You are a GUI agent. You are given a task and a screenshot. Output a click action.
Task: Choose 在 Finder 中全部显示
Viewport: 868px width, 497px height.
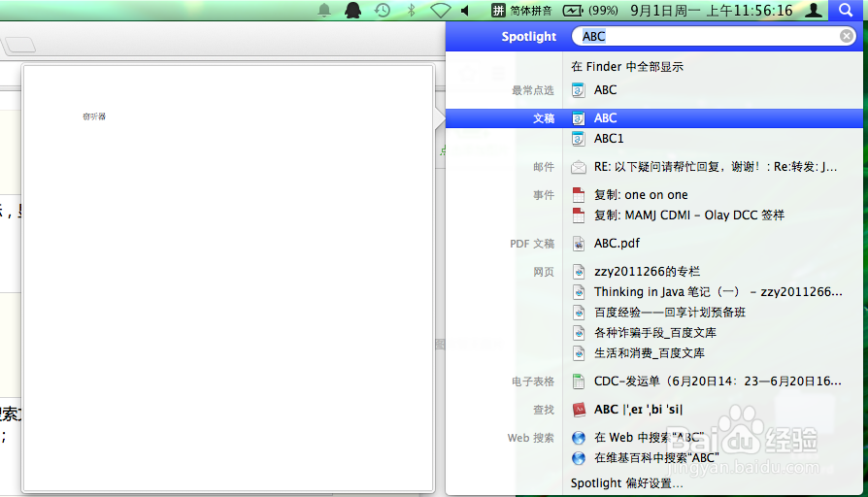pos(627,66)
